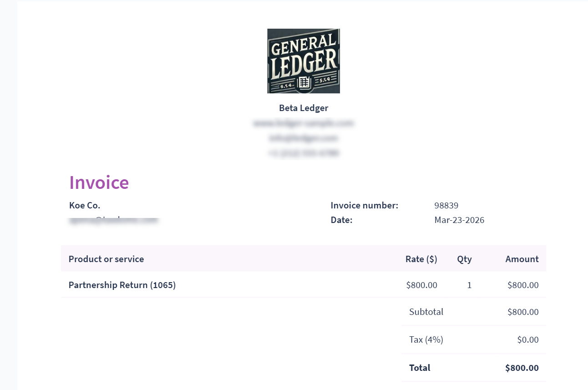Click invoice number 98839

click(x=446, y=205)
